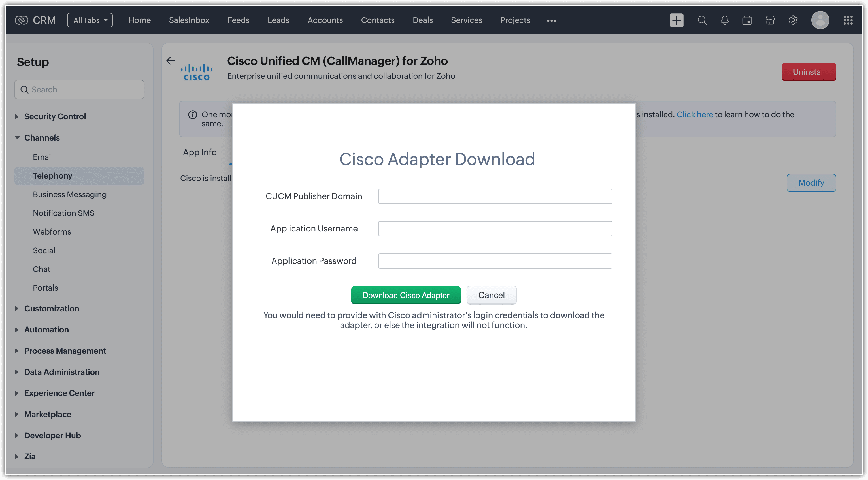Click Download Cisco Adapter button
This screenshot has width=868, height=480.
[406, 295]
